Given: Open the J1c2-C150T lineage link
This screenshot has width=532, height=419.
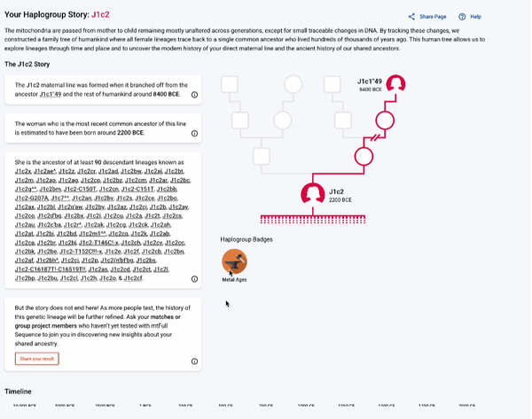Looking at the screenshot, I should tap(80, 190).
